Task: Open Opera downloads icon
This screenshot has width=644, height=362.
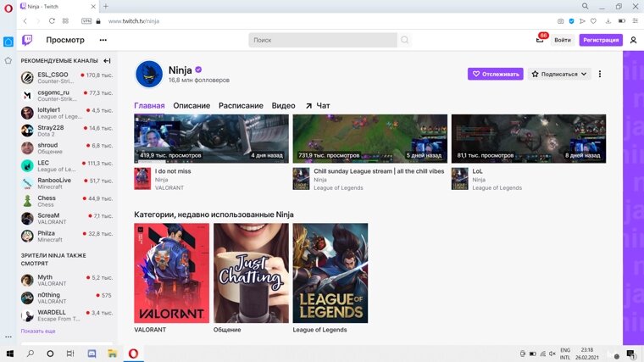Action: (x=608, y=21)
